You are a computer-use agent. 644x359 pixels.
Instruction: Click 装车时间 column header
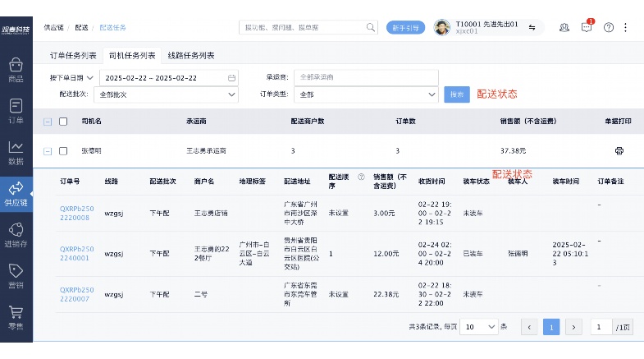tap(565, 182)
